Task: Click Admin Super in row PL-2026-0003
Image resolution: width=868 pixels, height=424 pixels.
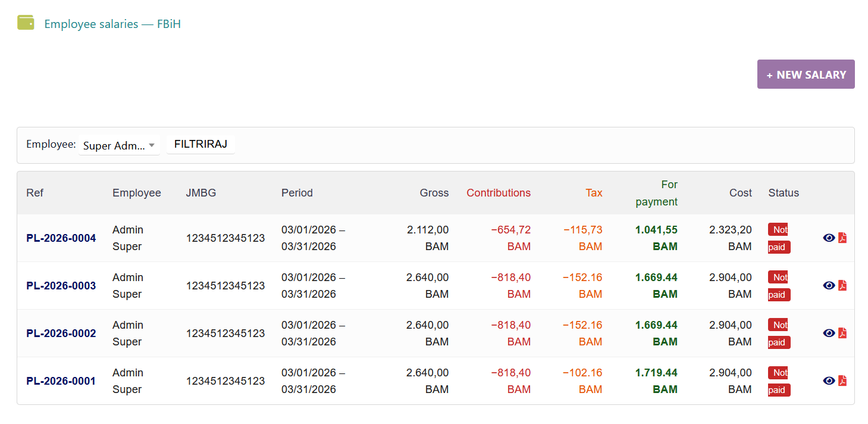Action: pos(128,286)
